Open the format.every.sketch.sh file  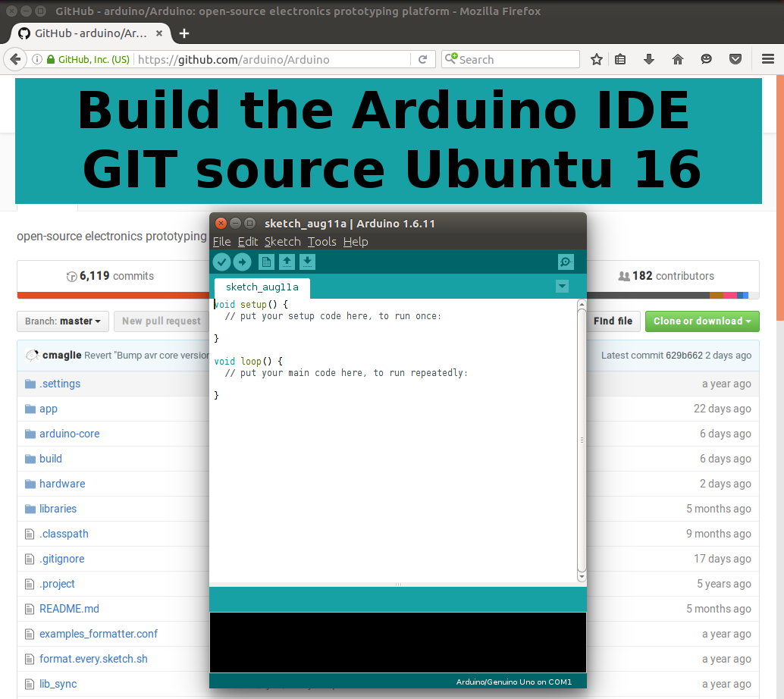pyautogui.click(x=93, y=659)
